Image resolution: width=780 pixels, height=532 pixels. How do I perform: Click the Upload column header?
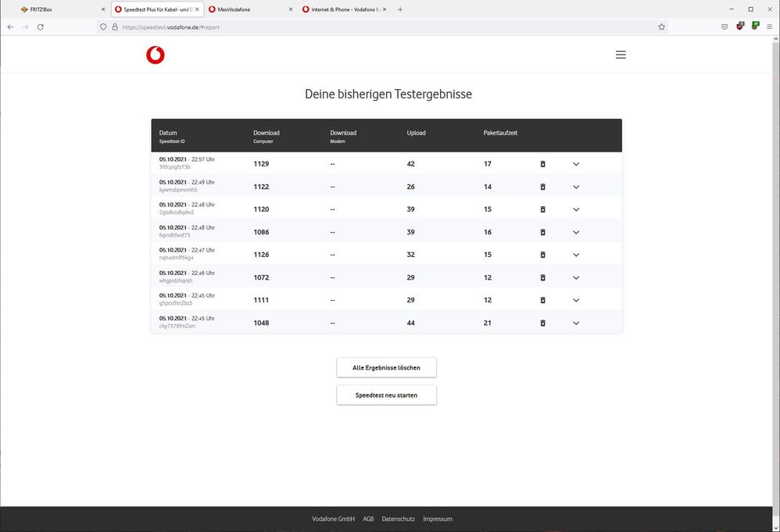[417, 133]
